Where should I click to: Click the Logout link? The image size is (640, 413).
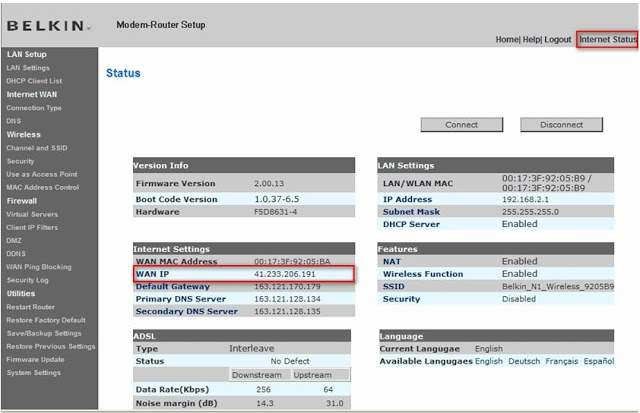point(558,39)
